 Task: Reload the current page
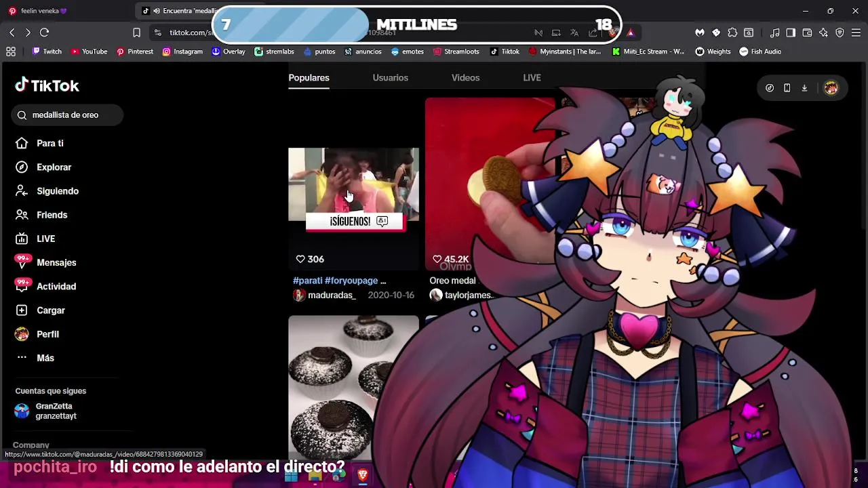pyautogui.click(x=44, y=33)
